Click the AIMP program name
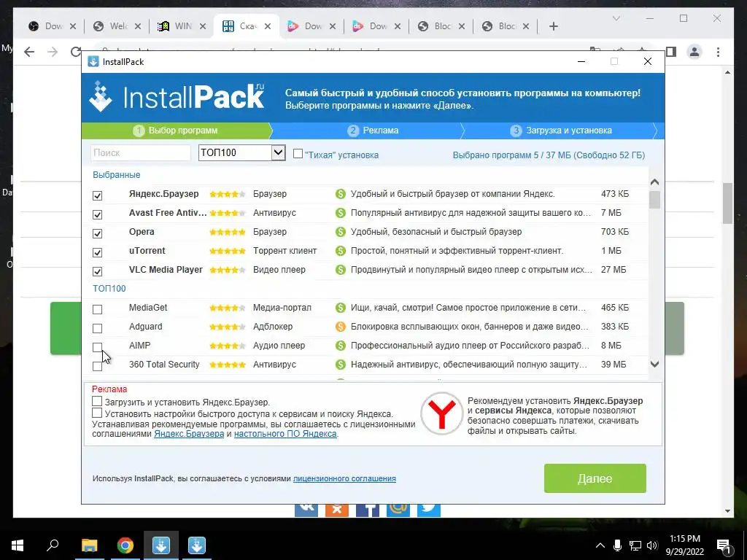The height and width of the screenshot is (560, 747). click(139, 346)
